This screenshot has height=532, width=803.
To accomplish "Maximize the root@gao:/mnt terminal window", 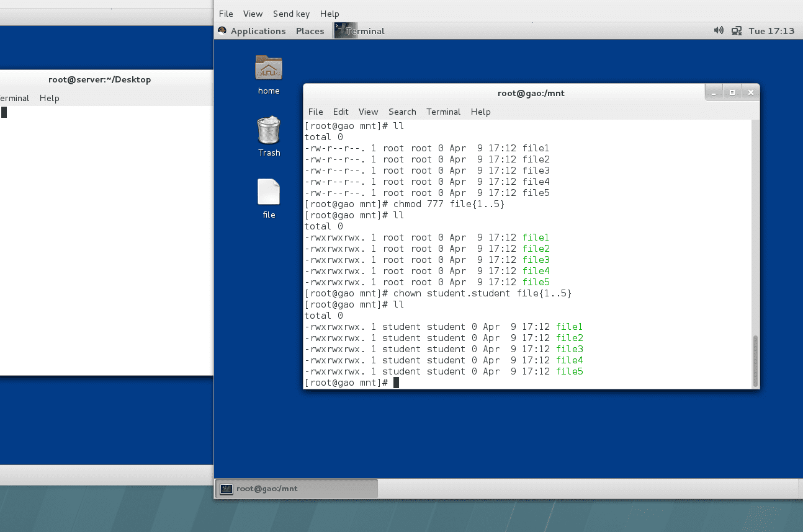I will coord(732,92).
